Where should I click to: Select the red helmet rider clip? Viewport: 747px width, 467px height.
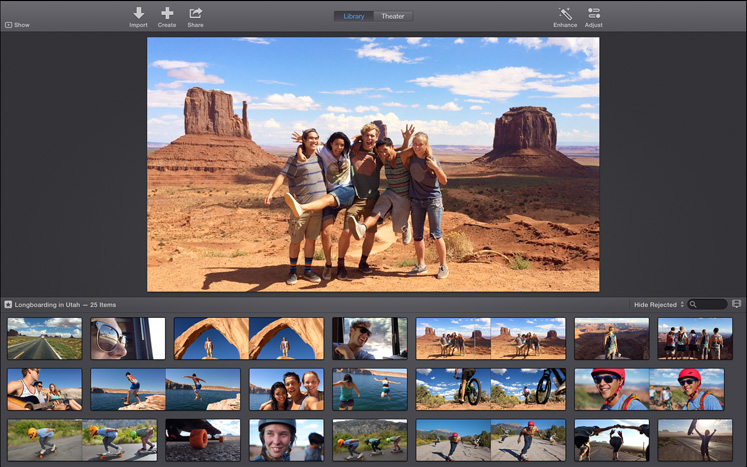[x=649, y=389]
